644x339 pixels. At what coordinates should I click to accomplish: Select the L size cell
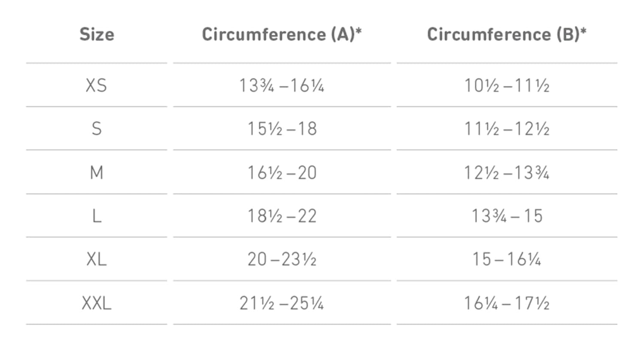97,216
